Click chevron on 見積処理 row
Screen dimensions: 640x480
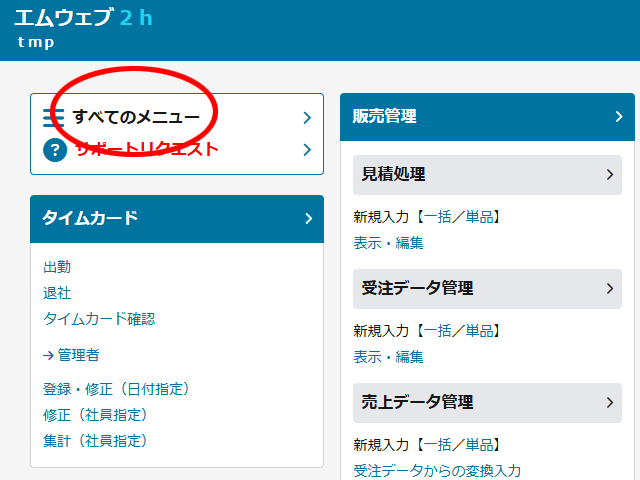click(610, 175)
